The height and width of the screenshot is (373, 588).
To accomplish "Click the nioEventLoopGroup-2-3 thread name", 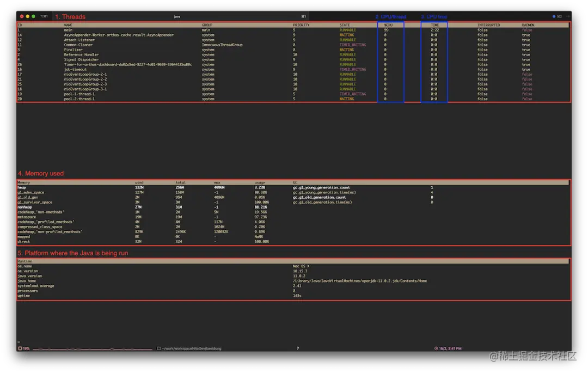I will pos(85,84).
